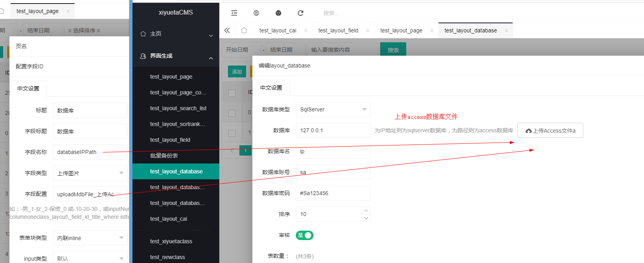
Task: Check the header select-all checkbox
Action: coord(232,93)
